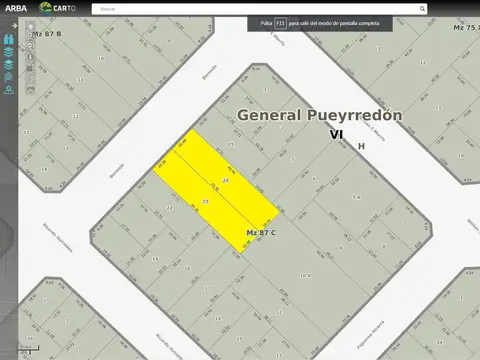Image resolution: width=480 pixels, height=360 pixels.
Task: Open the lower layers stack icon
Action: tap(9, 64)
